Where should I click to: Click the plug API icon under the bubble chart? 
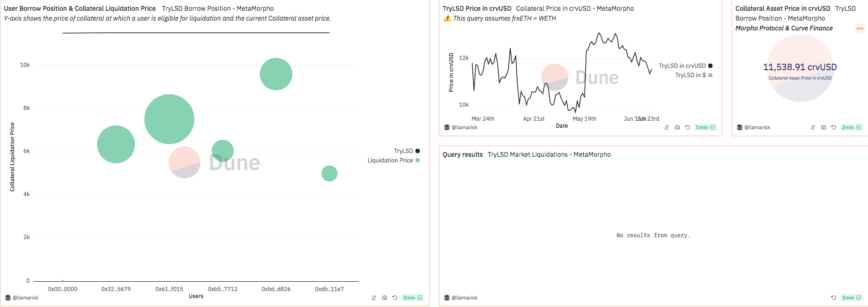[x=374, y=298]
